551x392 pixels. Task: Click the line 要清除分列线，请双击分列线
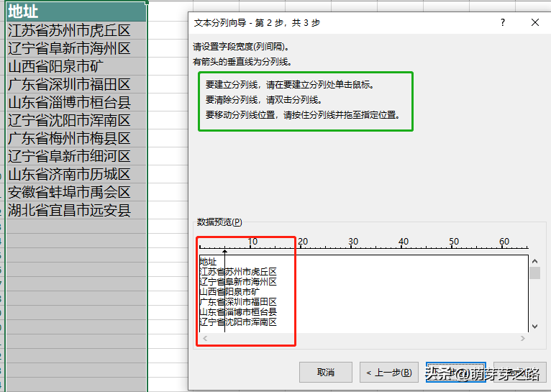pyautogui.click(x=264, y=100)
